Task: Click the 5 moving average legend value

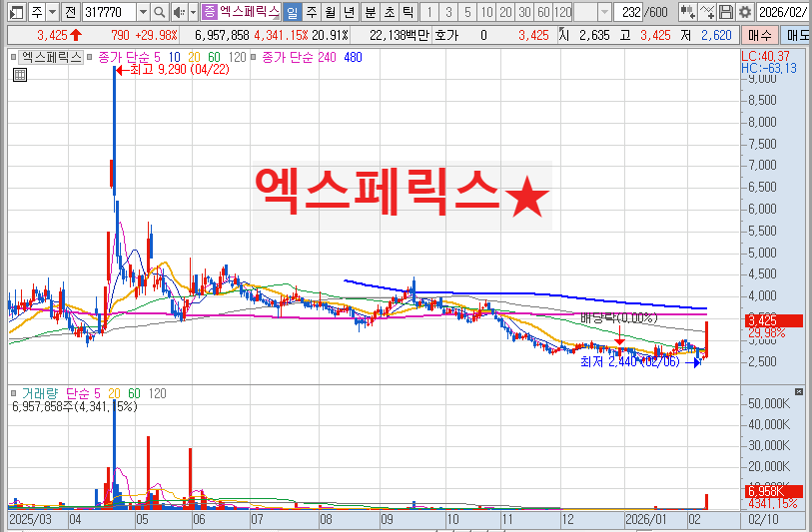Action: (x=158, y=57)
